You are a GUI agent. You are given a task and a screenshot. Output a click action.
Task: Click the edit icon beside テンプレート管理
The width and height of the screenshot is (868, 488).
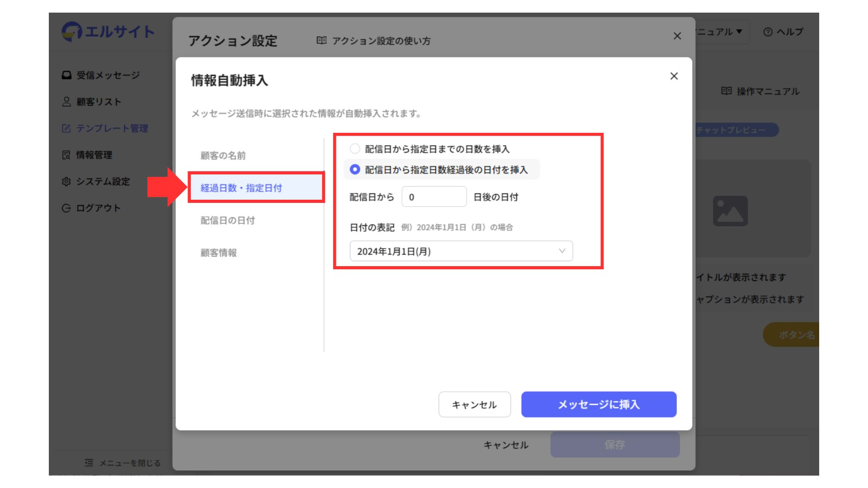[x=66, y=128]
